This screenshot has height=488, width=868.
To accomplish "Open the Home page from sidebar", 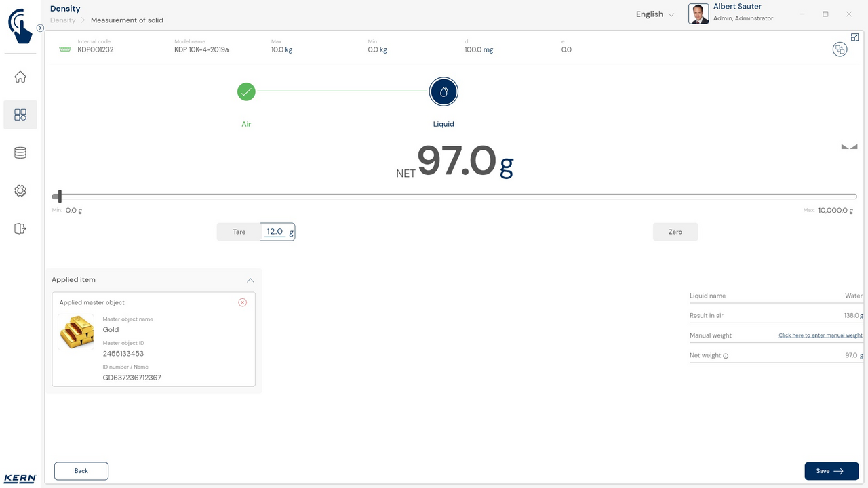I will point(20,77).
